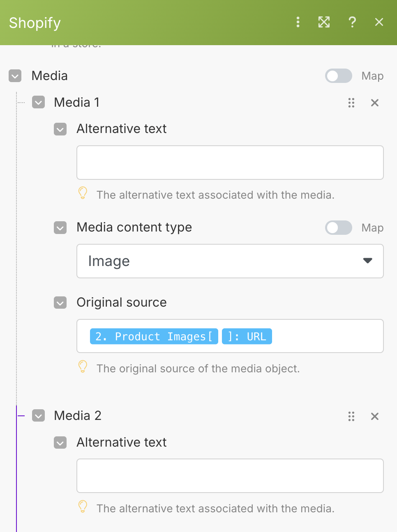The height and width of the screenshot is (532, 397).
Task: Collapse the Original source field
Action: tap(60, 303)
